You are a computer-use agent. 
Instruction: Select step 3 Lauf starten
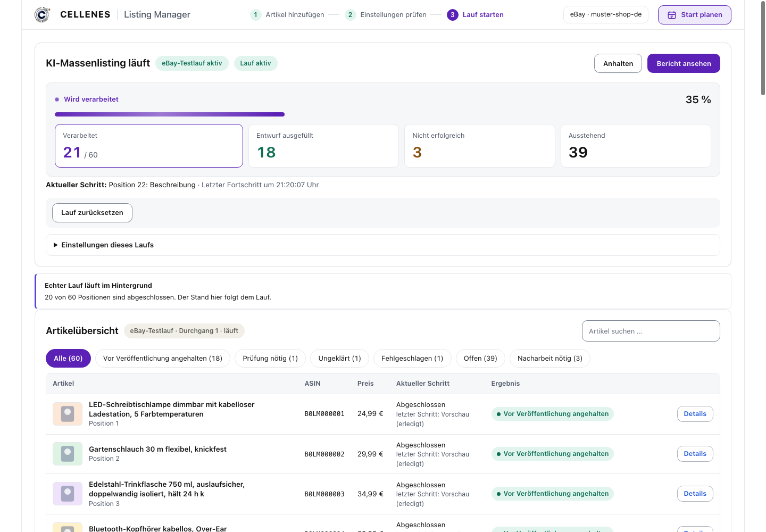click(x=475, y=14)
